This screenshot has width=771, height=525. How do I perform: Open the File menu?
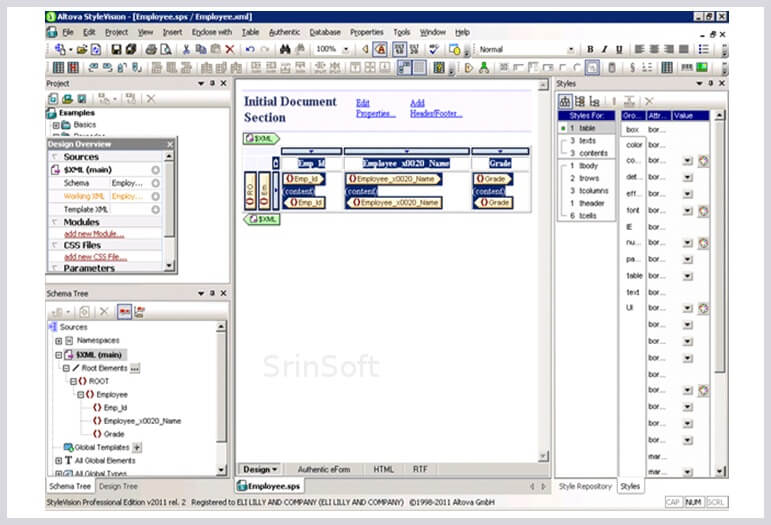[68, 32]
